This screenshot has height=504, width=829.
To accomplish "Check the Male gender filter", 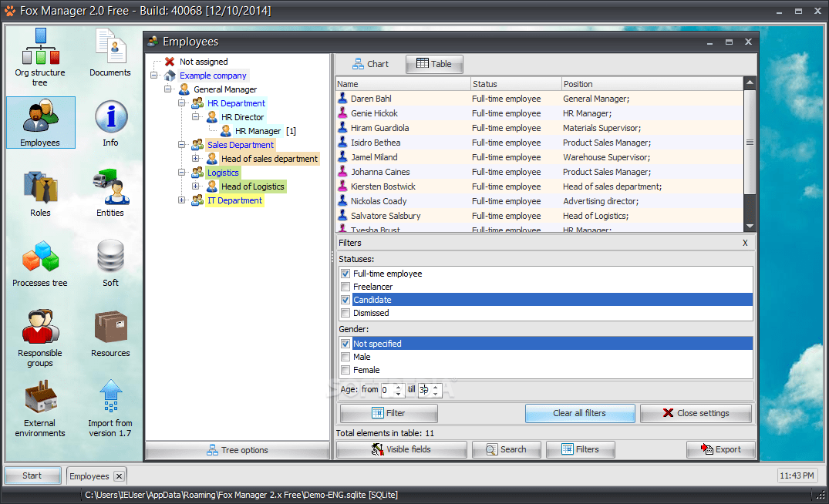I will [x=345, y=357].
